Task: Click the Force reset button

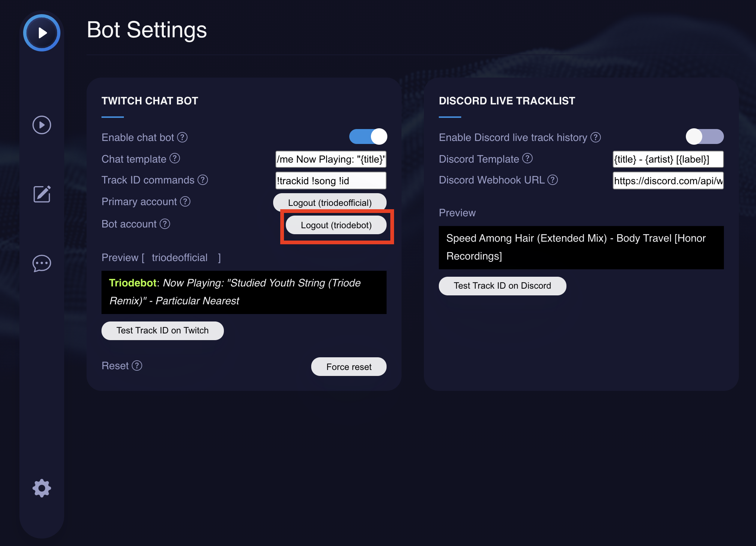Action: pyautogui.click(x=349, y=367)
